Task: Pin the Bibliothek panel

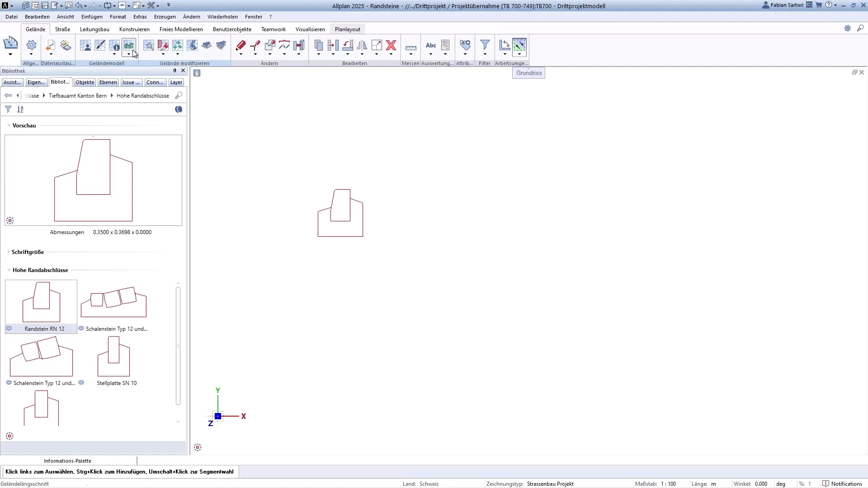Action: tap(174, 71)
